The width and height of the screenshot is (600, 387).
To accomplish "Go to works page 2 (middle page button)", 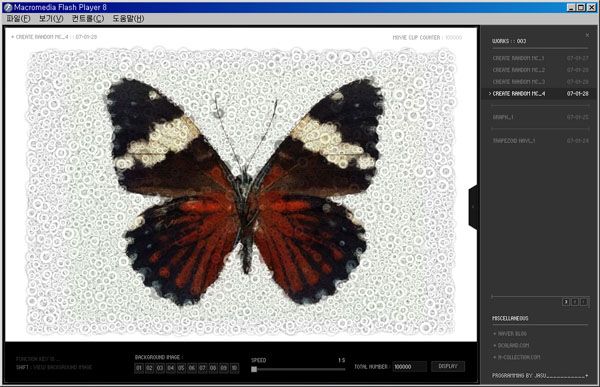I will [x=575, y=302].
